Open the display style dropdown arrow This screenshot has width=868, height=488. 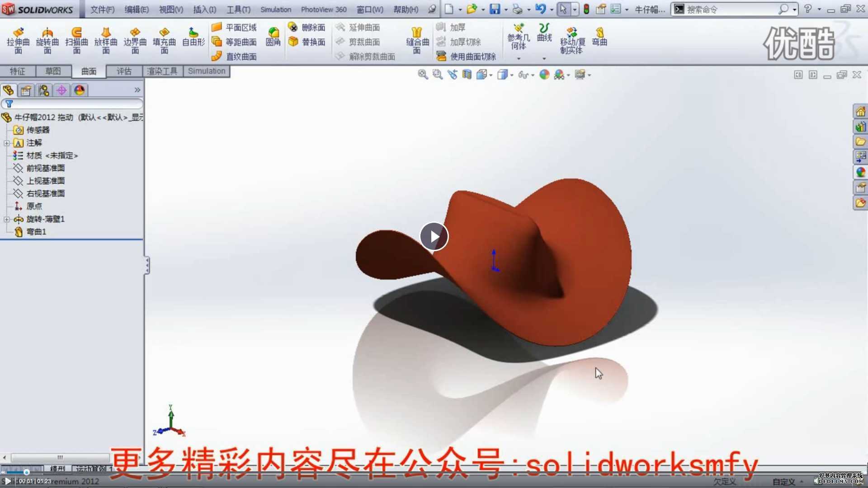pos(511,75)
